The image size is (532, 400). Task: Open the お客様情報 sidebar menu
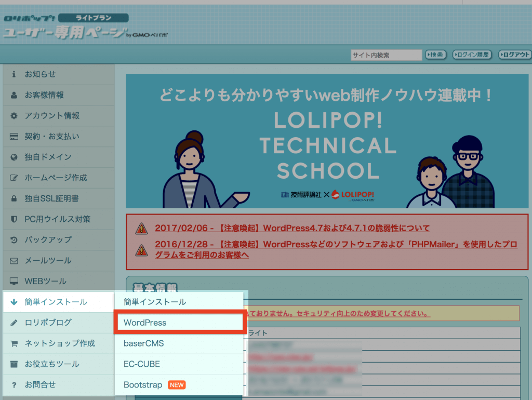point(59,95)
